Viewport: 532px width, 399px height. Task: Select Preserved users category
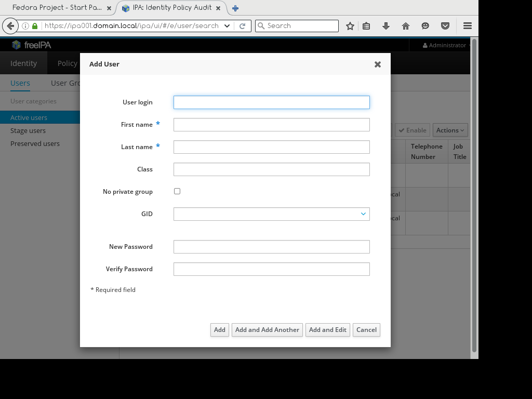coord(35,143)
